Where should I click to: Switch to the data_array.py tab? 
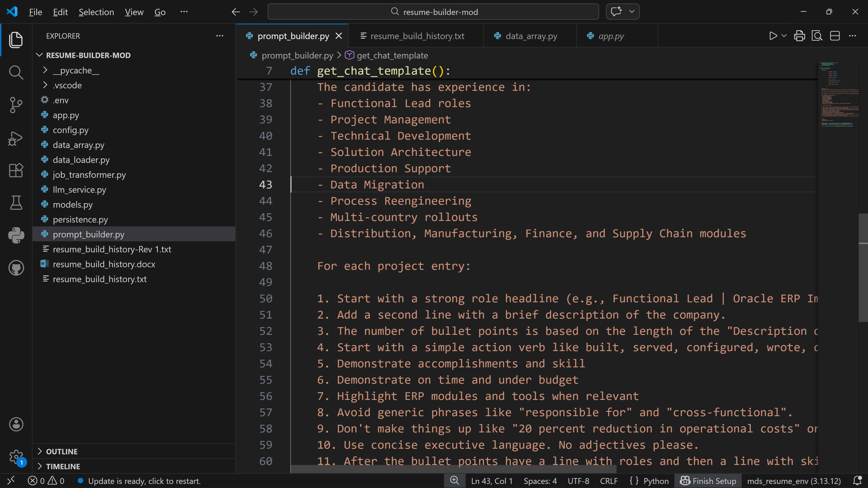click(x=531, y=36)
